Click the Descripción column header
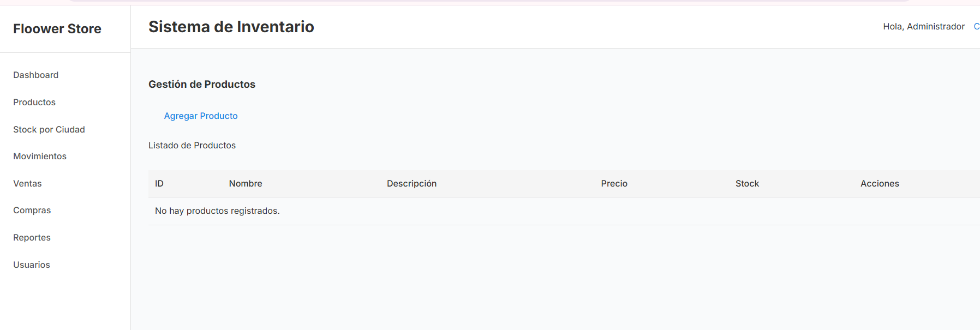980x330 pixels. coord(411,184)
